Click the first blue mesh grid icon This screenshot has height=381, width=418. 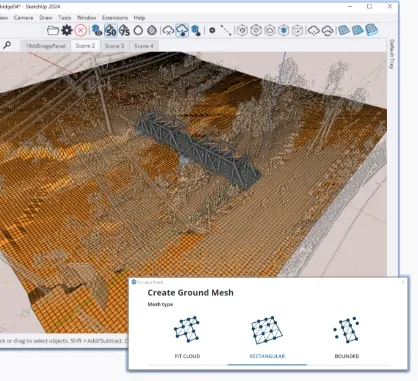tap(344, 30)
